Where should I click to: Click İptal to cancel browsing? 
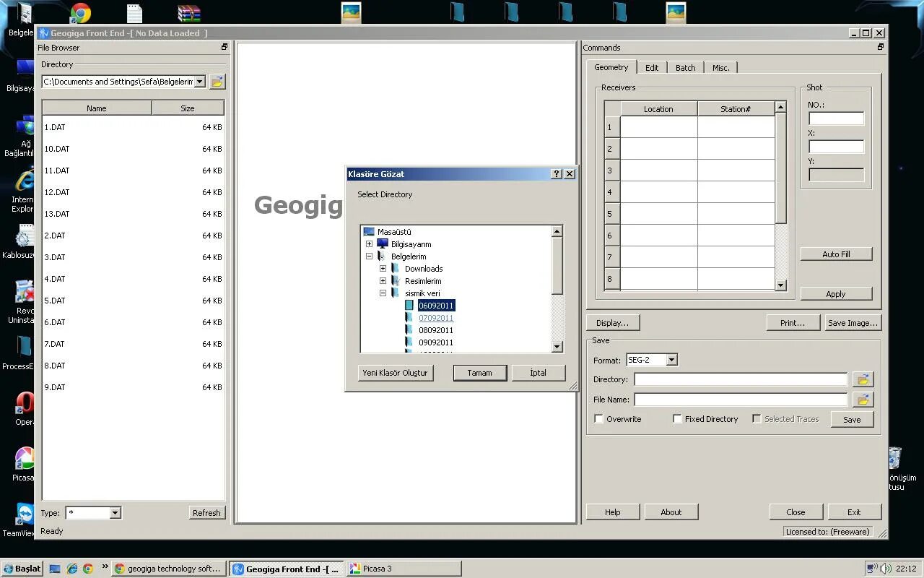[538, 373]
